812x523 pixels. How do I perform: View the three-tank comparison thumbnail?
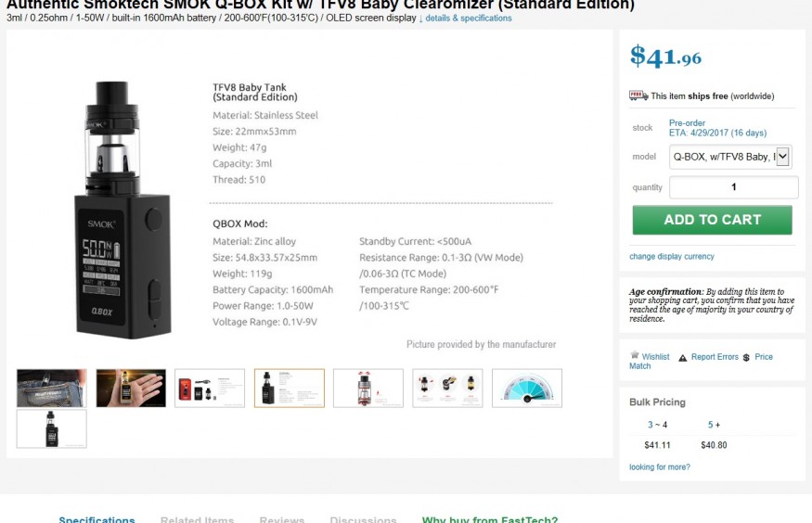(447, 388)
